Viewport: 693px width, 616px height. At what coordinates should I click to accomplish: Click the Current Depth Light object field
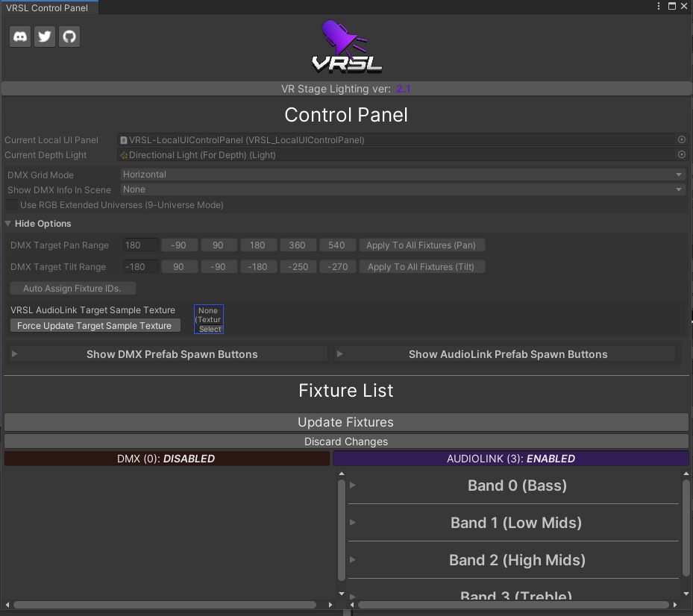(398, 154)
